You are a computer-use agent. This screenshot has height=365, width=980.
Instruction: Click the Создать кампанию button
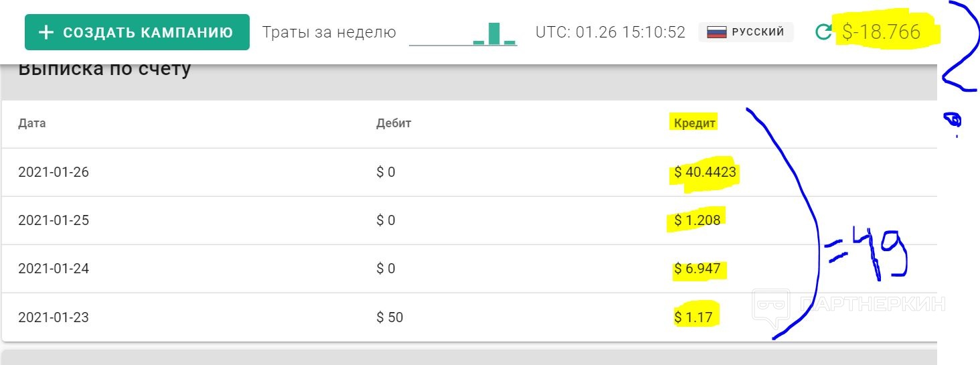(x=137, y=32)
